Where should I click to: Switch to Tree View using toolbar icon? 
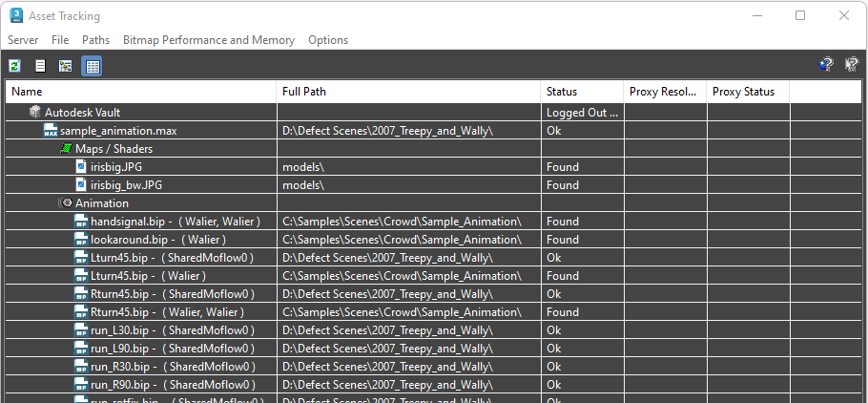(x=66, y=66)
